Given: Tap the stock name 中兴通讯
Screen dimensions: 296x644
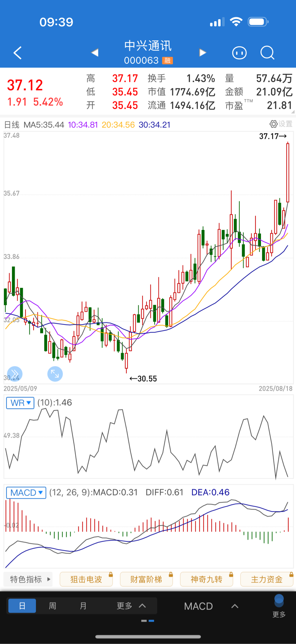Looking at the screenshot, I should 148,46.
